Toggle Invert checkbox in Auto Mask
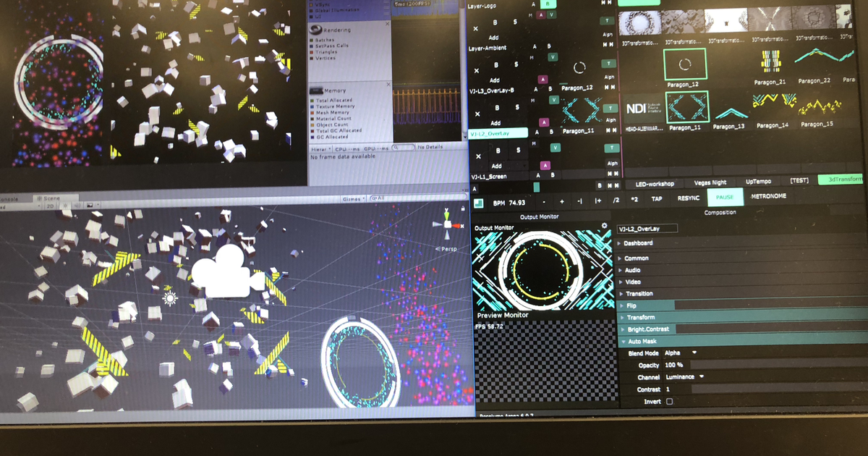The height and width of the screenshot is (456, 868). coord(669,401)
